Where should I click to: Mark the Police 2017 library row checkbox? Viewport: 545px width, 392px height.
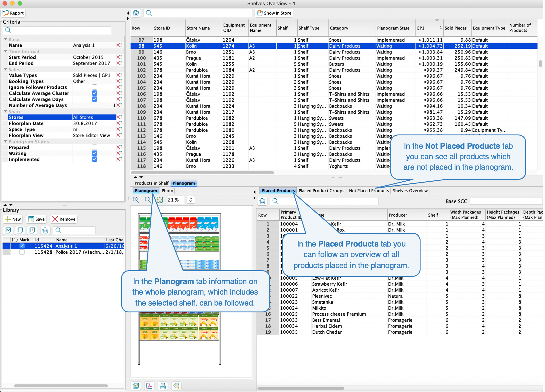22,252
